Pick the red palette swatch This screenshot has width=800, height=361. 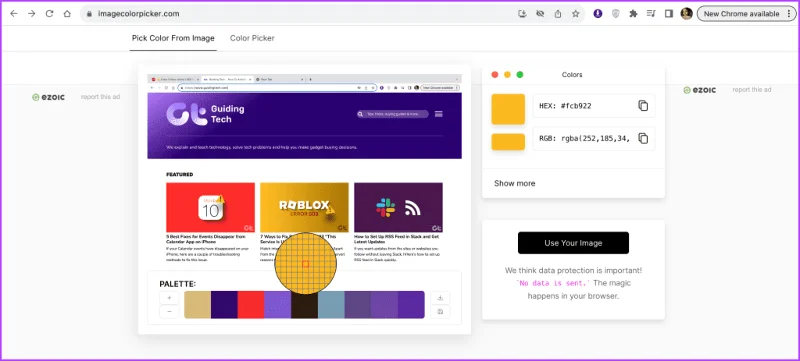(x=251, y=305)
